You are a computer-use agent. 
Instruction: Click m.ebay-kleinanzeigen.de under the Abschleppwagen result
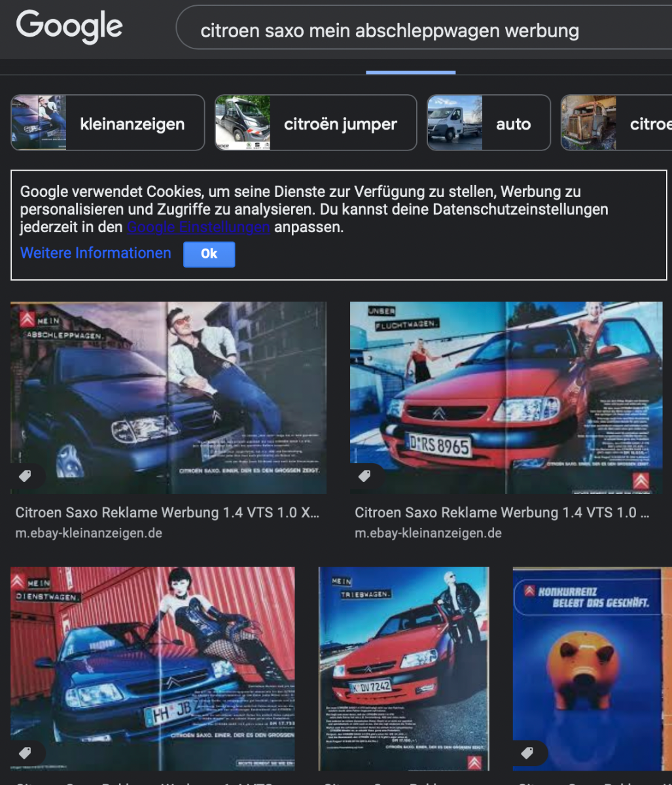88,532
